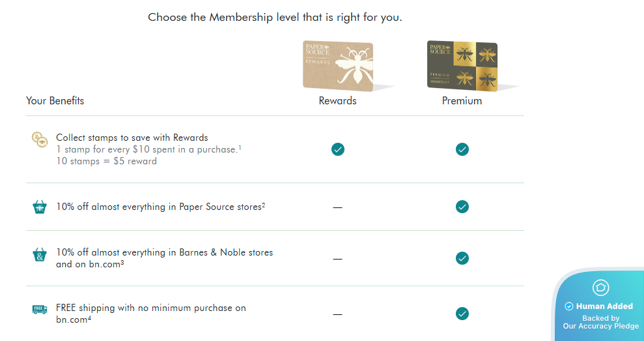Image resolution: width=644 pixels, height=341 pixels.
Task: Click the FREE shipping no minimum purchase text
Action: (151, 308)
